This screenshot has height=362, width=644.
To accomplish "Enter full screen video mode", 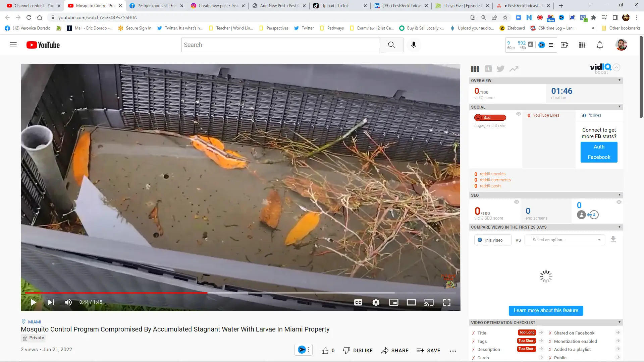I will point(446,302).
